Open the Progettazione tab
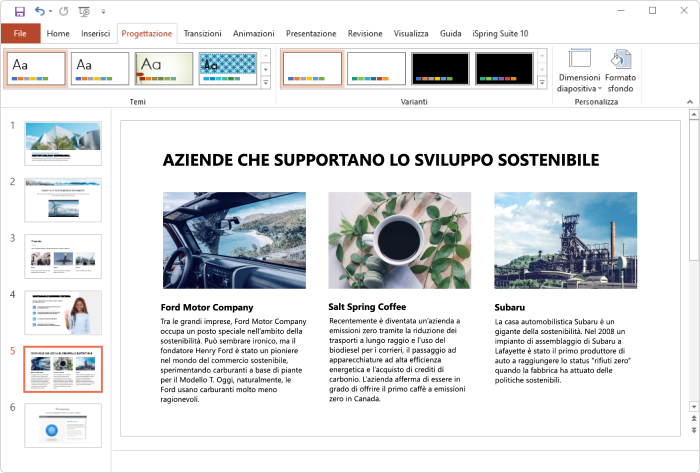The width and height of the screenshot is (700, 473). (147, 33)
